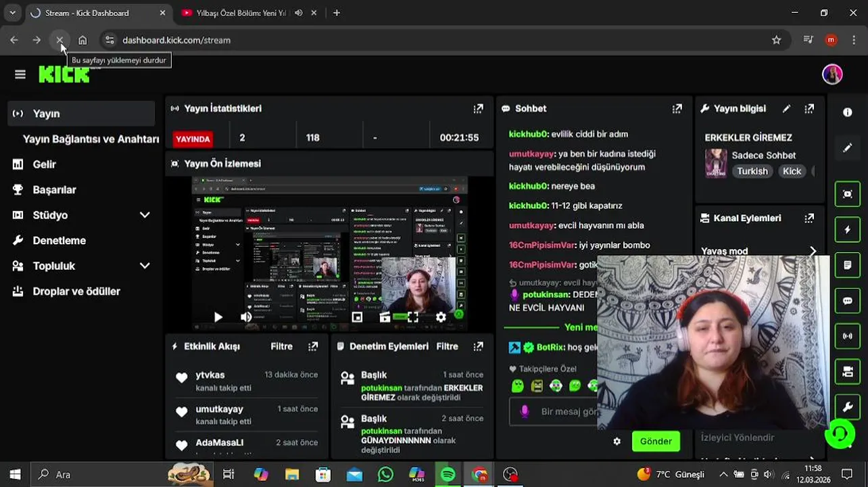
Task: Toggle theater mode on stream preview
Action: coord(385,317)
